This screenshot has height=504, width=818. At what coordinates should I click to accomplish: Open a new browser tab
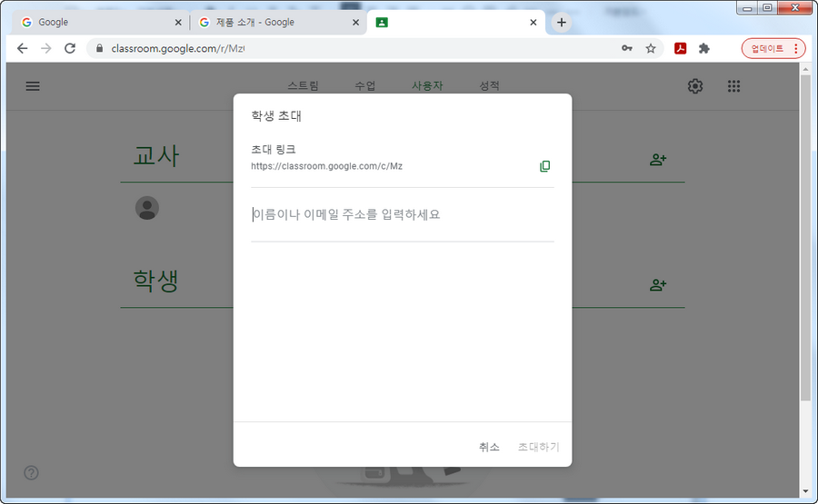click(x=562, y=23)
